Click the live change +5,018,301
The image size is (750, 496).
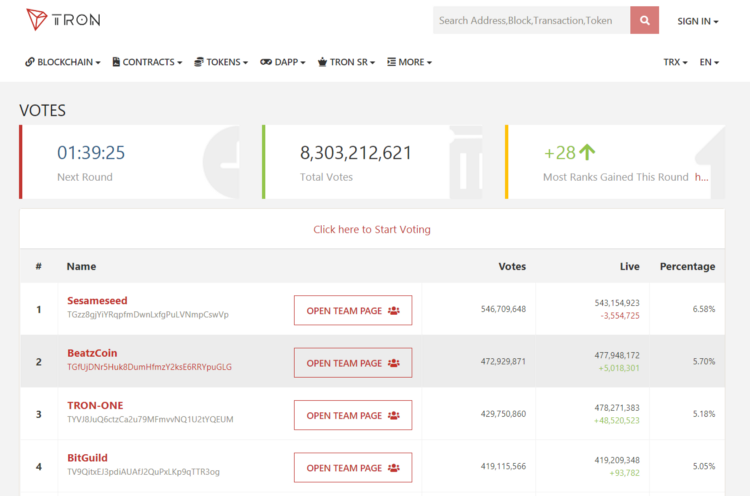619,368
